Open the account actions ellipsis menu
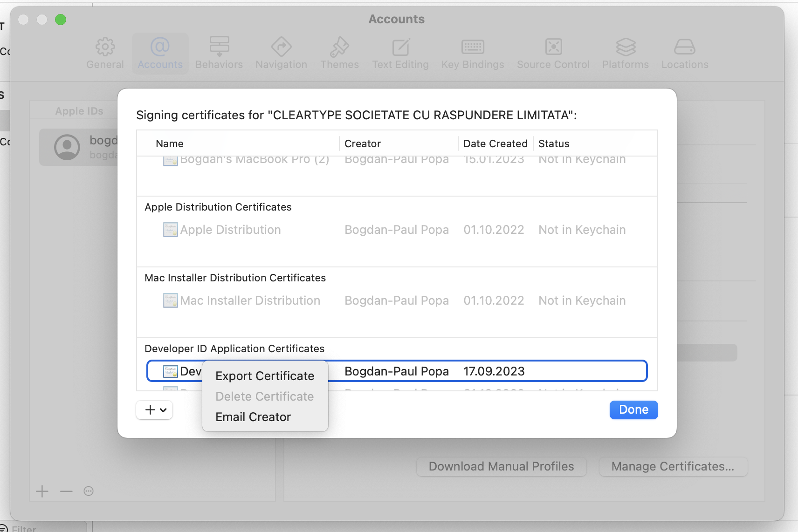The height and width of the screenshot is (532, 798). point(89,491)
